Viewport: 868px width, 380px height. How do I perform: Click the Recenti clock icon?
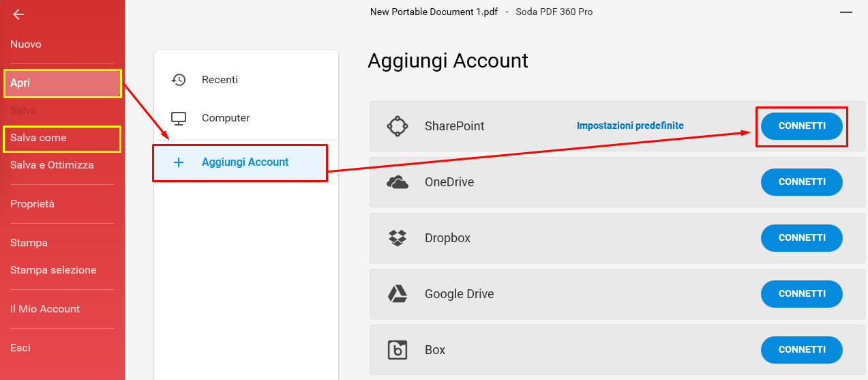pyautogui.click(x=179, y=80)
